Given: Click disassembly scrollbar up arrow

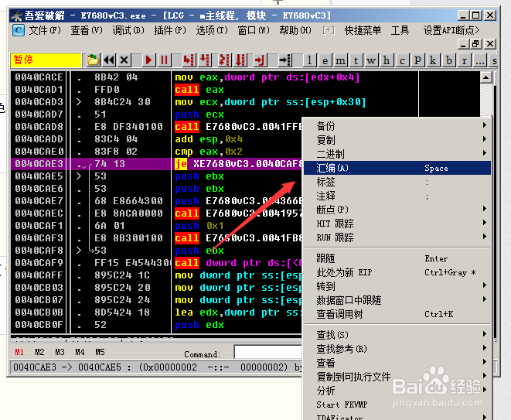Looking at the screenshot, I should pyautogui.click(x=486, y=77).
